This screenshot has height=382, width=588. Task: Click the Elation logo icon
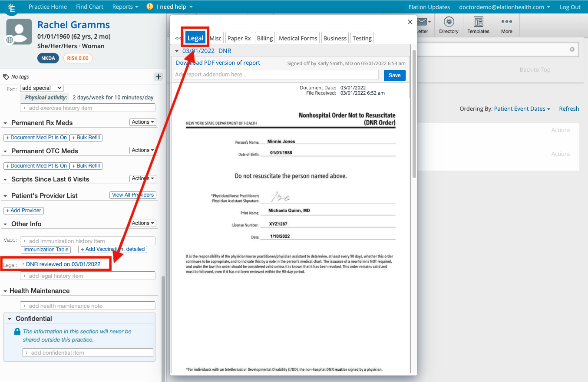12,8
